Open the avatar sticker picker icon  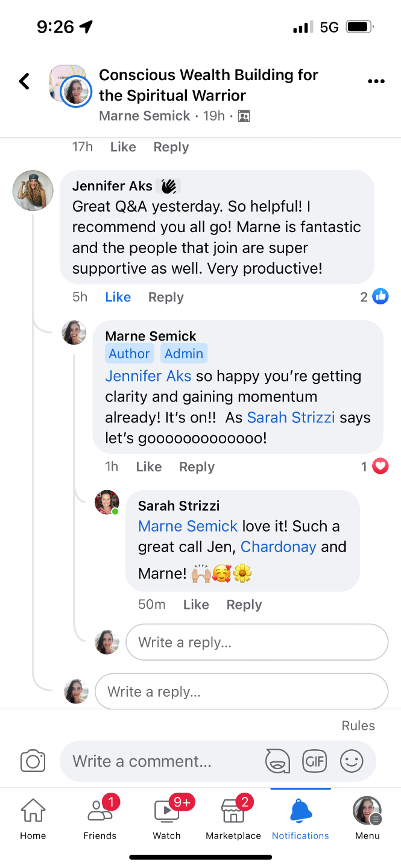pyautogui.click(x=277, y=761)
